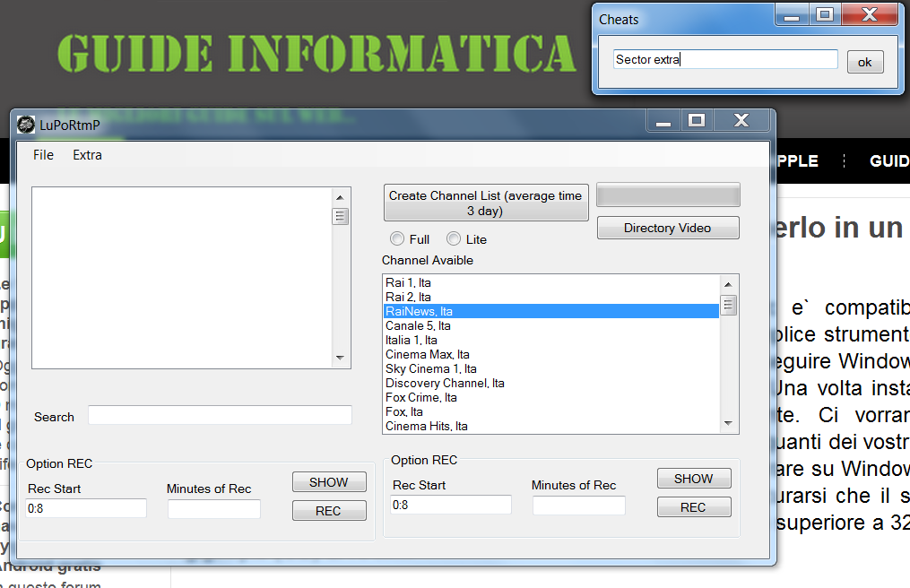Click right Option REC REC button
910x588 pixels.
[694, 507]
